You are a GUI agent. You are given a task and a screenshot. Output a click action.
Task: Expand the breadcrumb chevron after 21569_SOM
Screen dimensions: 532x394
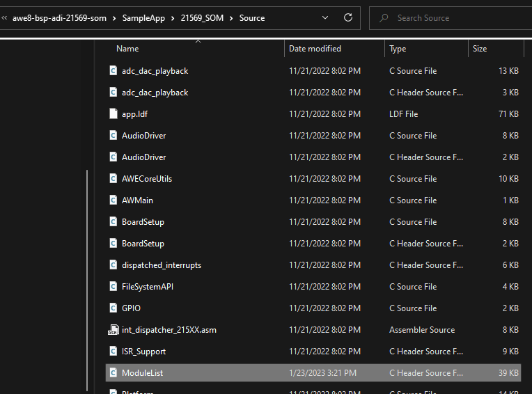233,18
